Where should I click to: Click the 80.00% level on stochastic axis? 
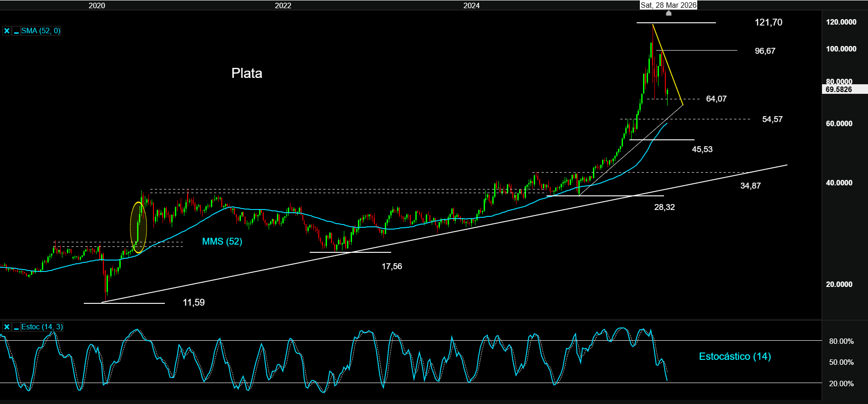pos(841,341)
